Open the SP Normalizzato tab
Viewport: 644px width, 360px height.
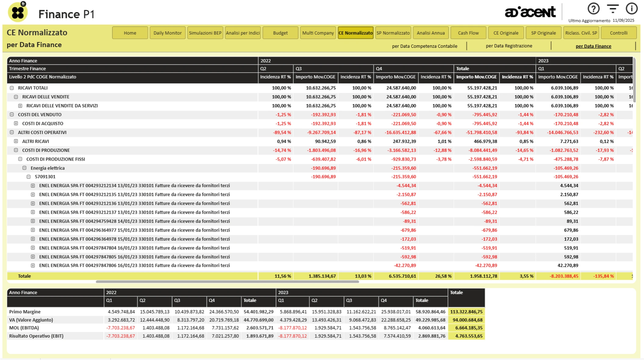393,33
